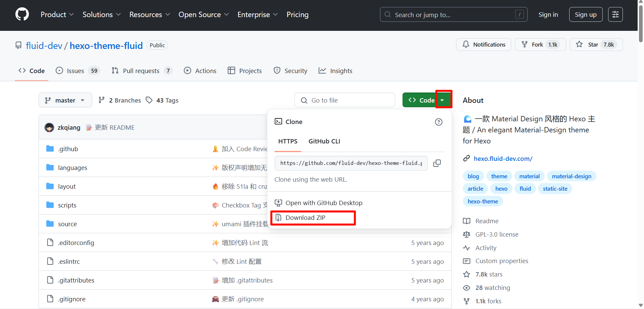Click the zkqiang avatar thumbnail
The width and height of the screenshot is (644, 309).
pyautogui.click(x=49, y=128)
